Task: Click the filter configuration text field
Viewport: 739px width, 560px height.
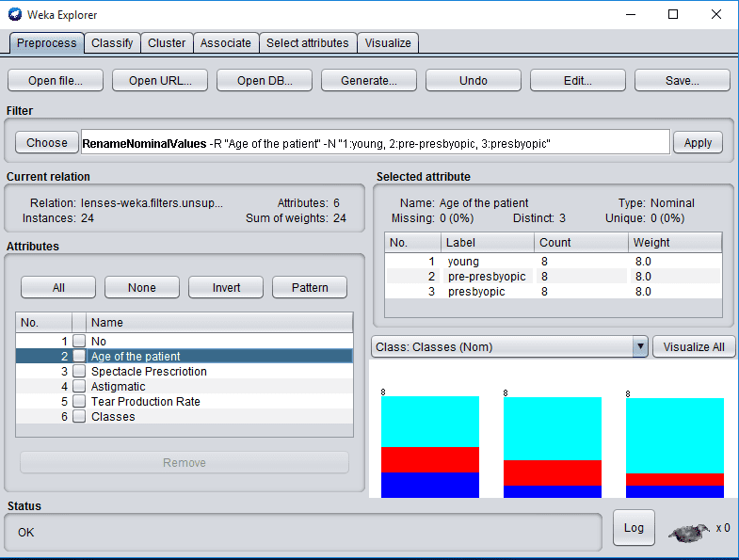Action: 376,142
